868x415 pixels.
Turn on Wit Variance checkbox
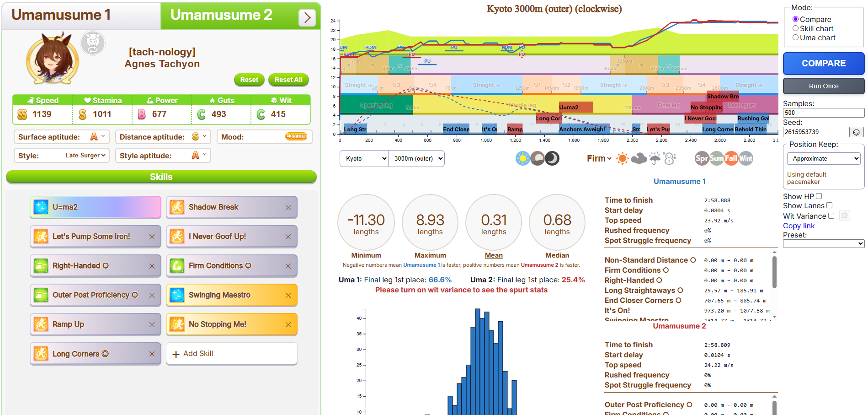click(x=831, y=216)
